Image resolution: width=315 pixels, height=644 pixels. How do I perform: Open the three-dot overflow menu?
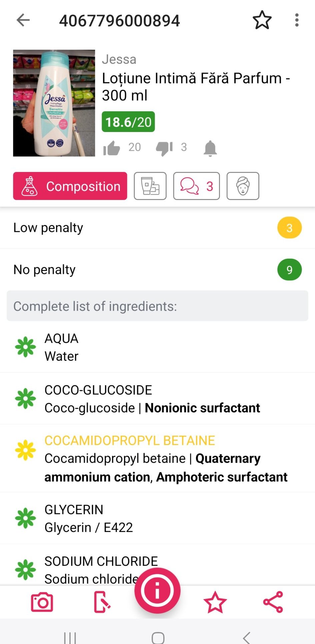click(297, 20)
